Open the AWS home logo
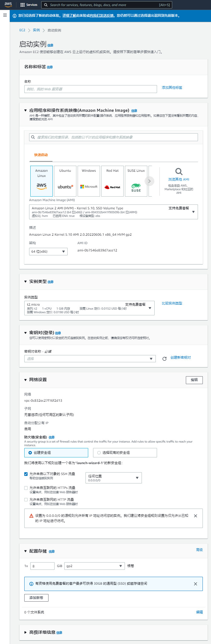This screenshot has height=644, width=211. [x=8, y=5]
